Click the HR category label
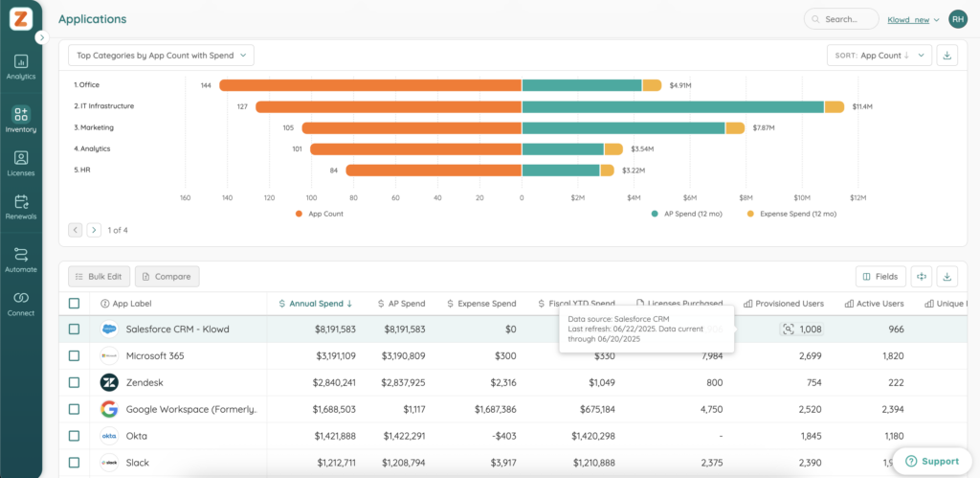Screen dimensions: 980x478 pyautogui.click(x=82, y=170)
